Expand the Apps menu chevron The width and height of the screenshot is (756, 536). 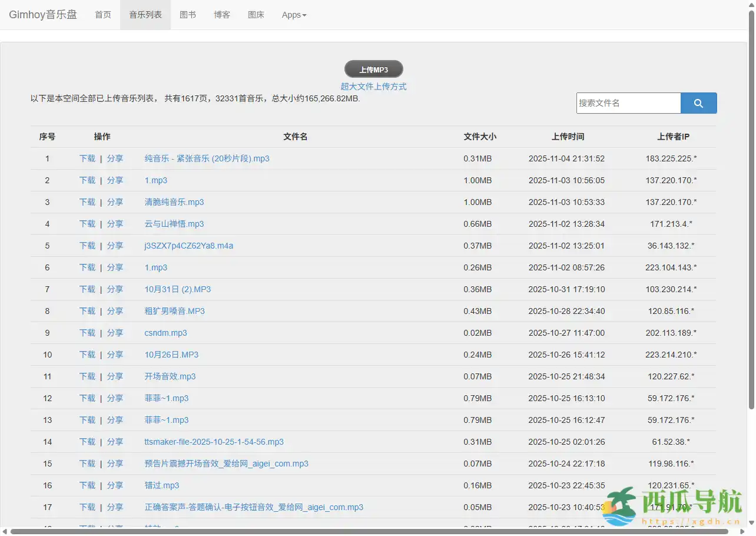point(304,15)
